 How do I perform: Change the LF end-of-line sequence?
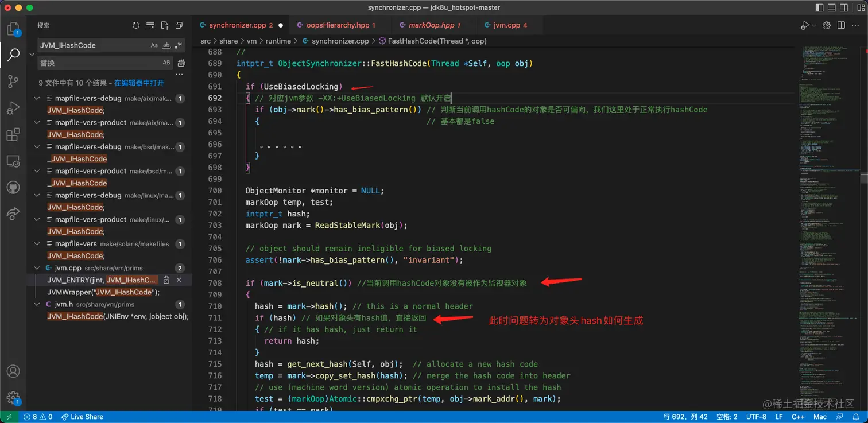[x=779, y=417]
